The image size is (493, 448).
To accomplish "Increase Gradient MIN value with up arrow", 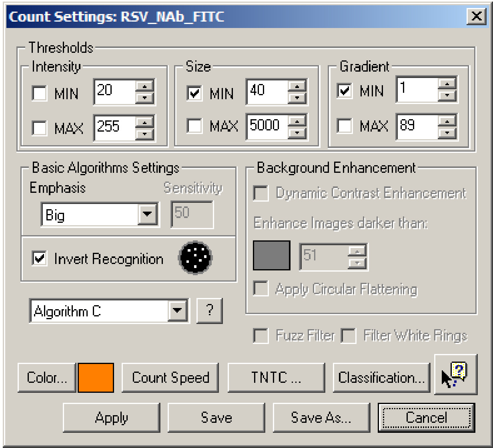I will click(x=447, y=84).
